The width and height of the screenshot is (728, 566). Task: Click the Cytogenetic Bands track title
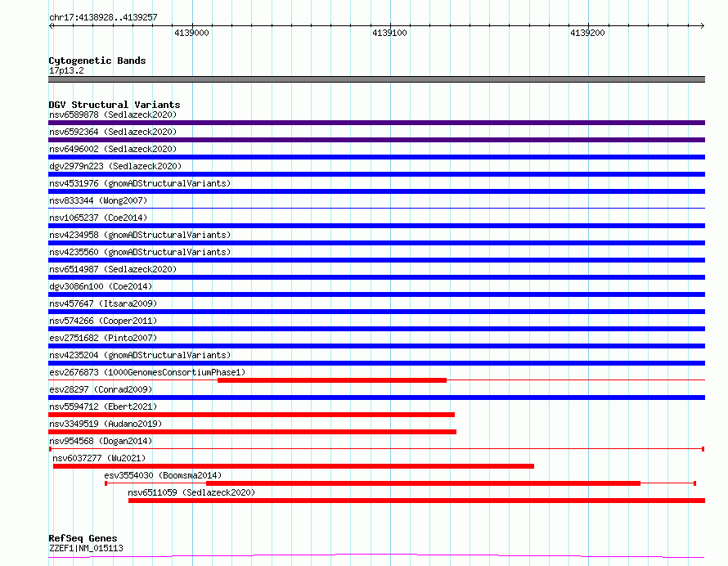[97, 61]
